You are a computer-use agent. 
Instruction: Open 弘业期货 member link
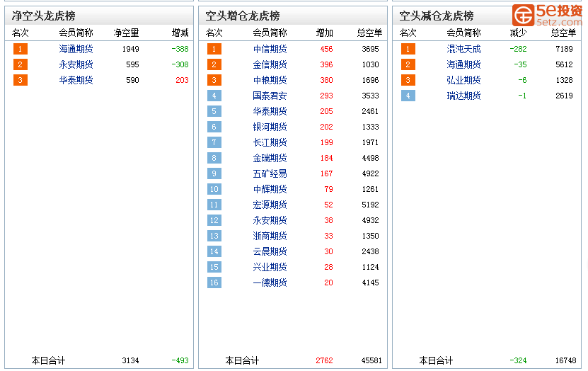(463, 80)
